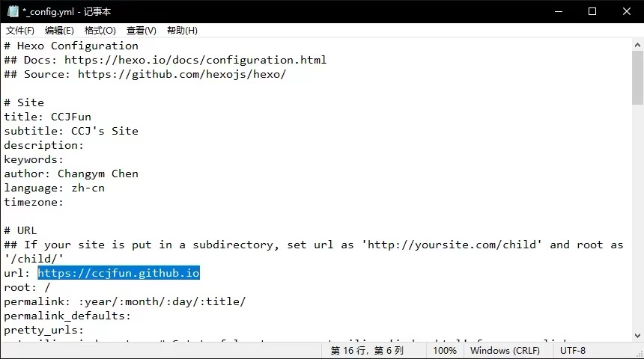Click the Windows (CRLF) status bar field
This screenshot has height=359, width=644.
point(504,350)
